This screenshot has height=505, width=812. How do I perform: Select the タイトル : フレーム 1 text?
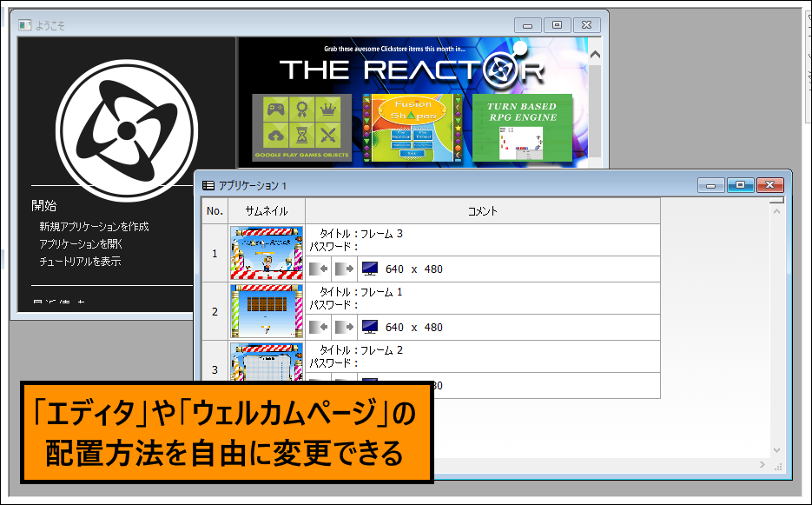[361, 292]
